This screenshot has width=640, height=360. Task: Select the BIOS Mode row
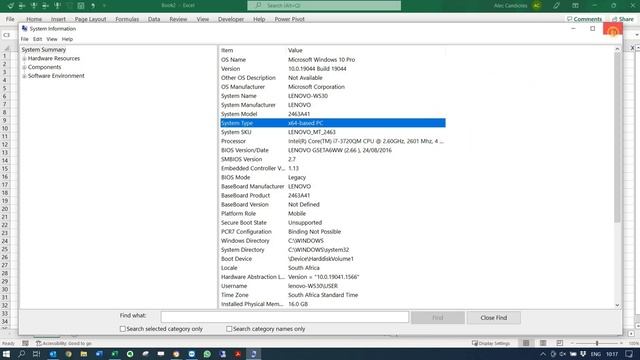pos(333,178)
